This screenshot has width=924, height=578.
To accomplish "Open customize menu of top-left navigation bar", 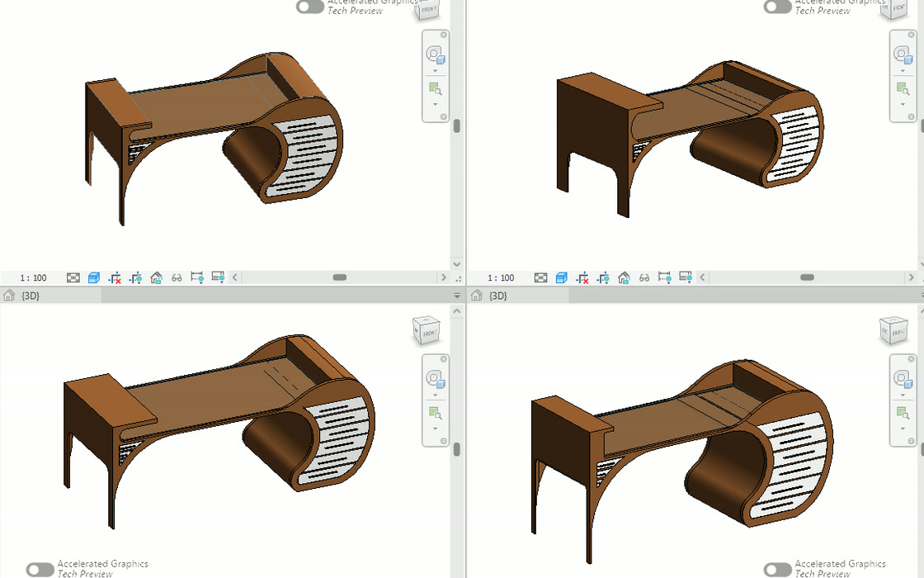I will (444, 116).
